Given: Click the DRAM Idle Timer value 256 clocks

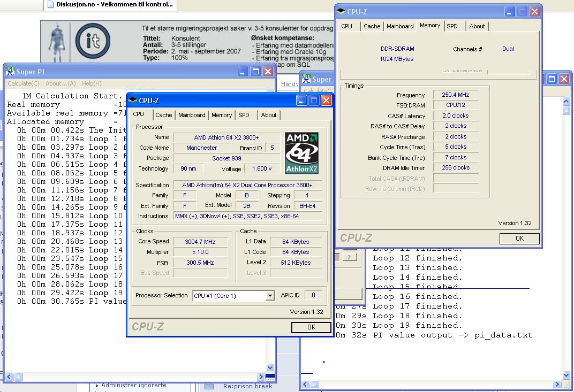Looking at the screenshot, I should coord(456,167).
